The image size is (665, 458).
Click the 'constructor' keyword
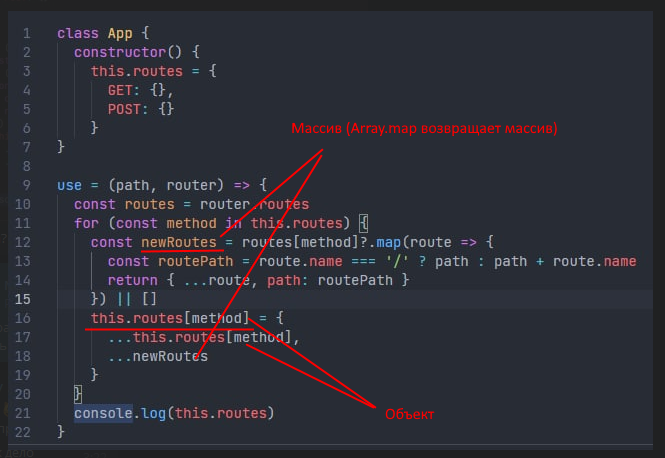[120, 52]
